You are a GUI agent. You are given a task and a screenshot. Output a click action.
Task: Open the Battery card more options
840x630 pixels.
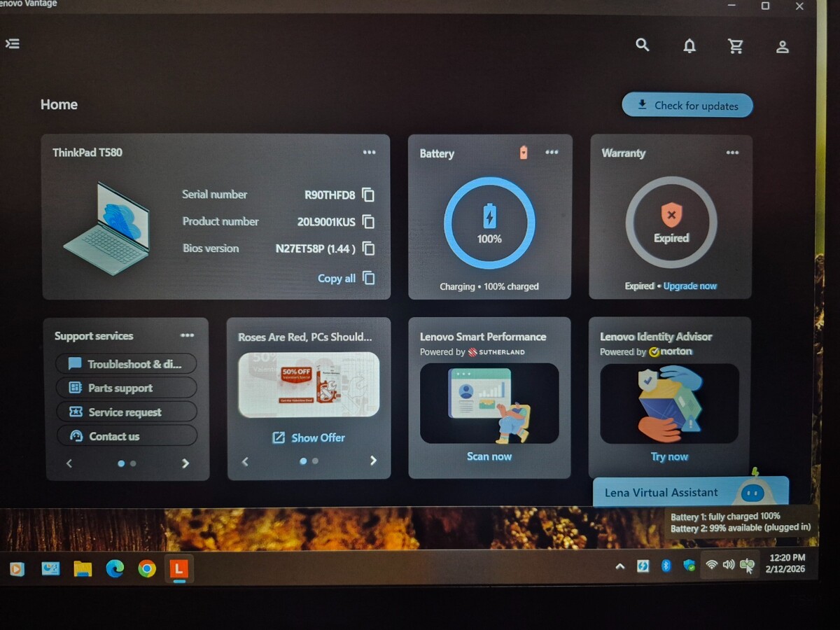click(x=552, y=153)
